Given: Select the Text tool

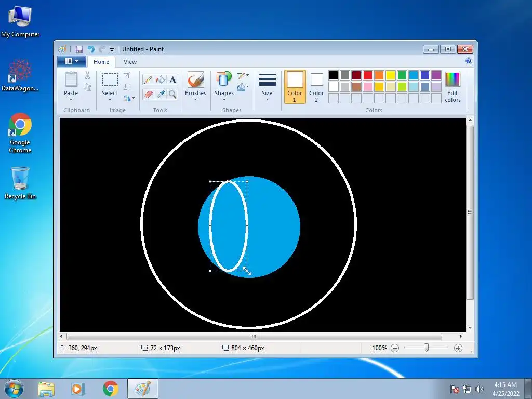Looking at the screenshot, I should 172,79.
